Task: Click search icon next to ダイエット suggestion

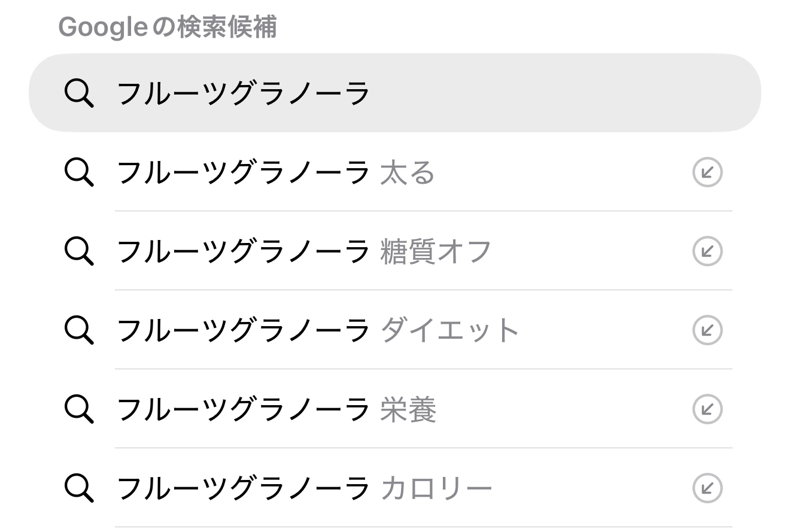Action: pos(79,330)
